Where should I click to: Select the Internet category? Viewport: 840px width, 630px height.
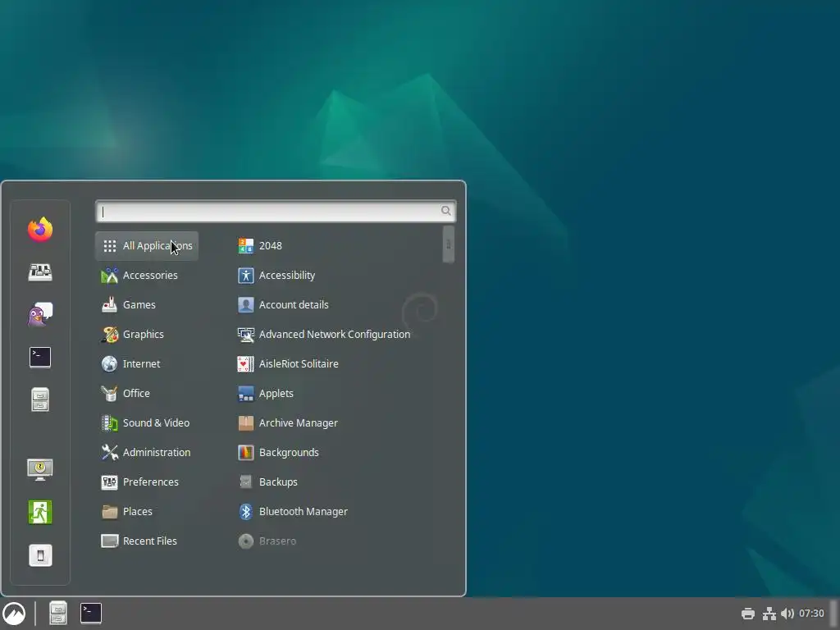click(x=147, y=363)
